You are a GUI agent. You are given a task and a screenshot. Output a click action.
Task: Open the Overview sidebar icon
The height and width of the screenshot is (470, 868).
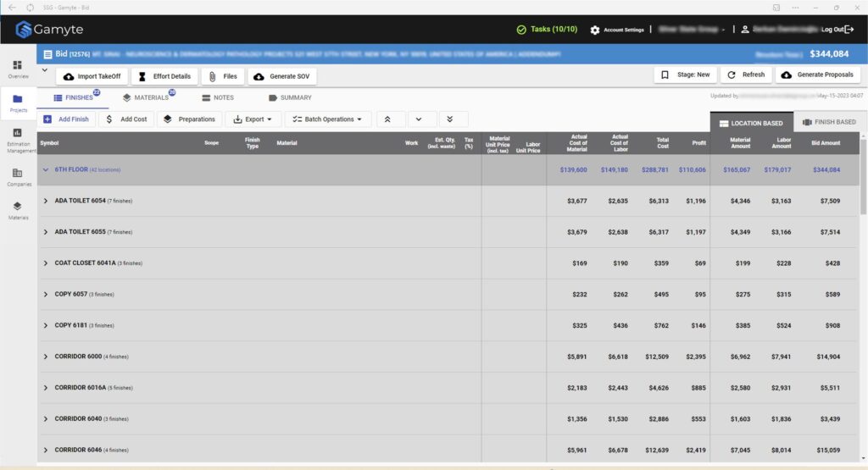coord(18,67)
